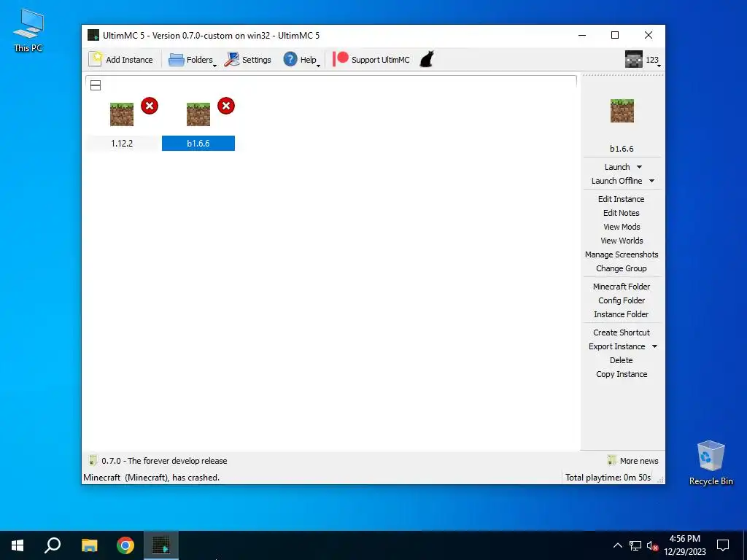Open Edit Notes
747x560 pixels.
click(622, 213)
